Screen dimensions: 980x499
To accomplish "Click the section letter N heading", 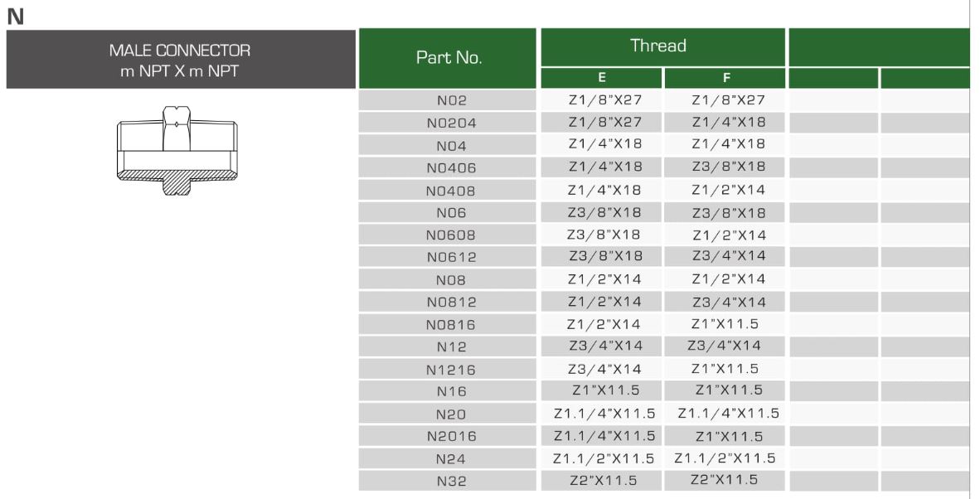I will point(14,16).
